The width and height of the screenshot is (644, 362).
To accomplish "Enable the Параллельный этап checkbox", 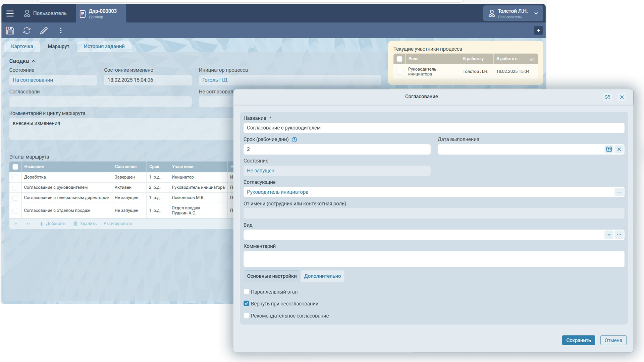I will pyautogui.click(x=247, y=292).
